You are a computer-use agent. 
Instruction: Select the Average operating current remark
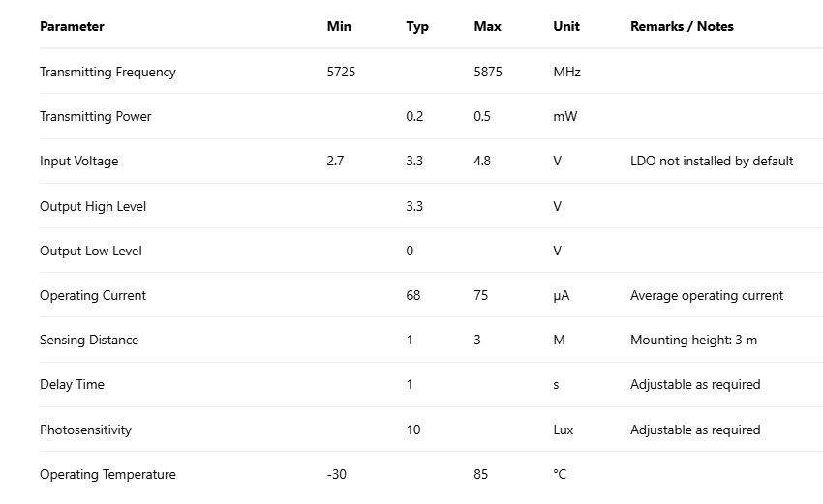[707, 295]
